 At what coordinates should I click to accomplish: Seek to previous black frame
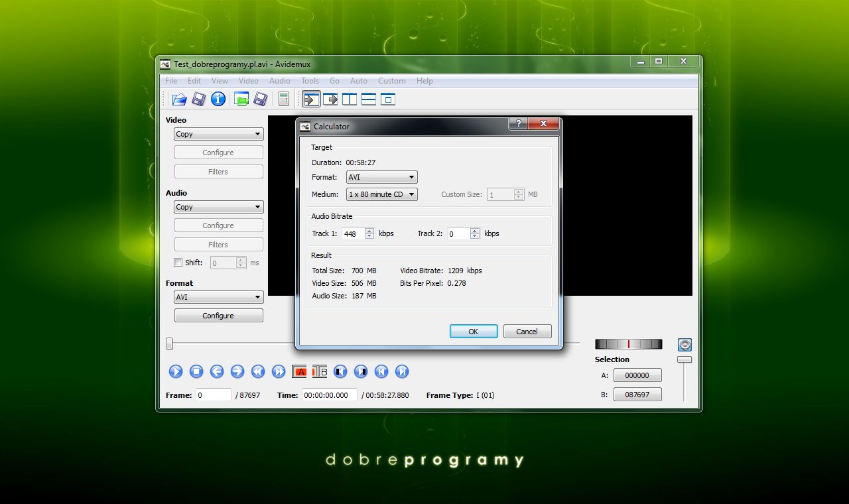click(x=340, y=371)
